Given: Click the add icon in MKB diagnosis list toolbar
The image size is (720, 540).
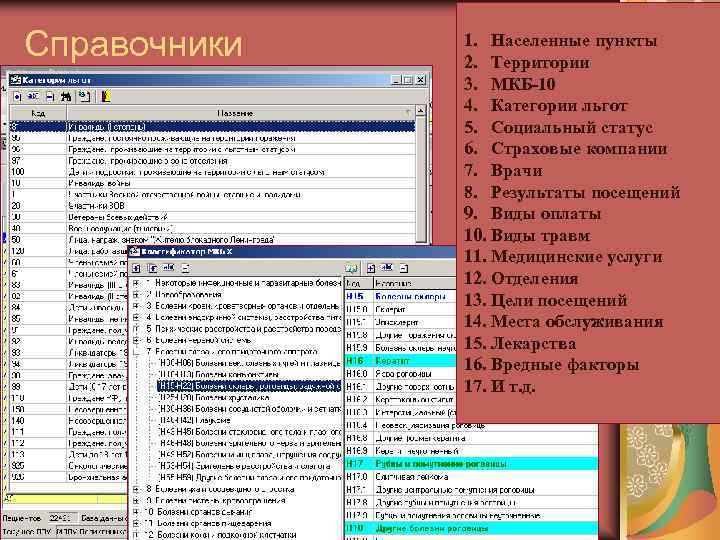Looking at the screenshot, I should point(371,268).
